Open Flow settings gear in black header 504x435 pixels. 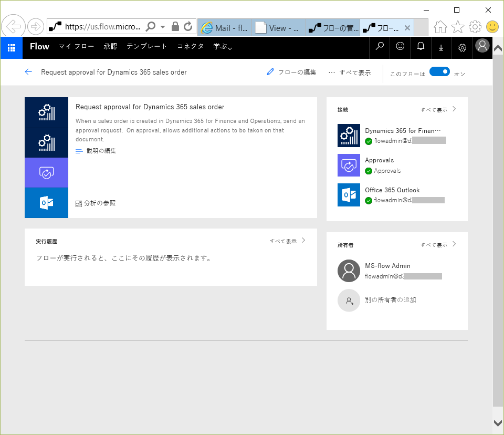click(462, 48)
